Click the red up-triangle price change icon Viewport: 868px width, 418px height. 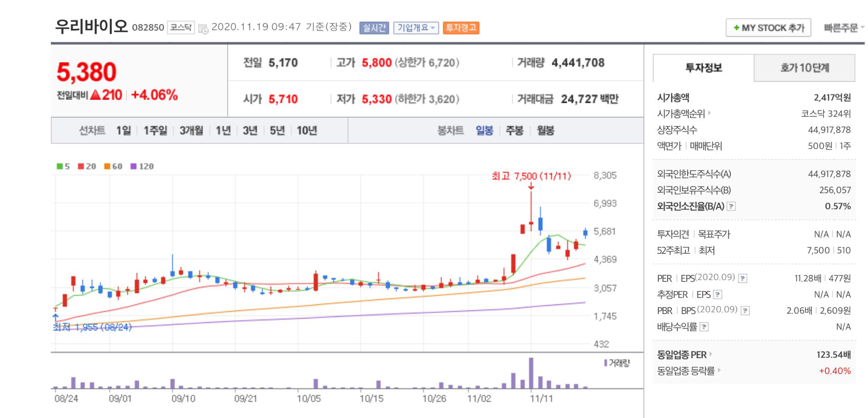(95, 95)
